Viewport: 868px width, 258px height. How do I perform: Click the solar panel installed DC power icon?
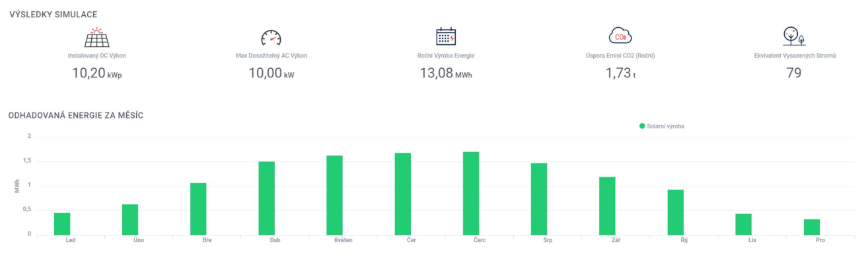96,36
